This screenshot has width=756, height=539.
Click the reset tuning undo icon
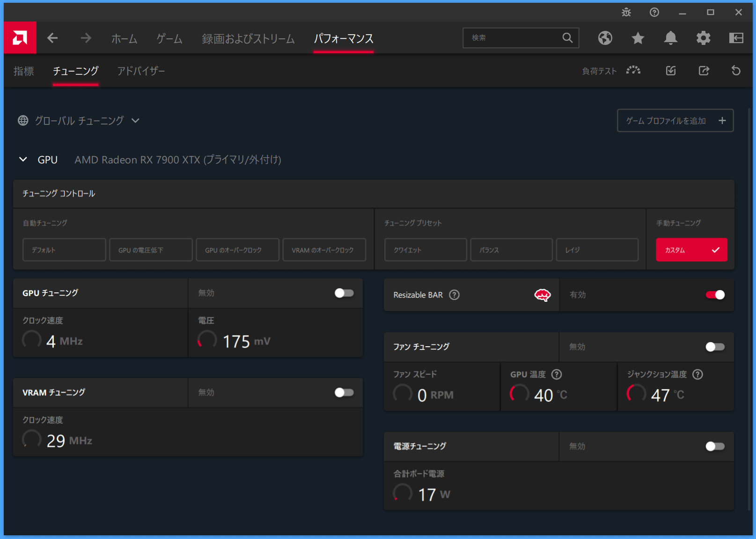[x=736, y=71]
